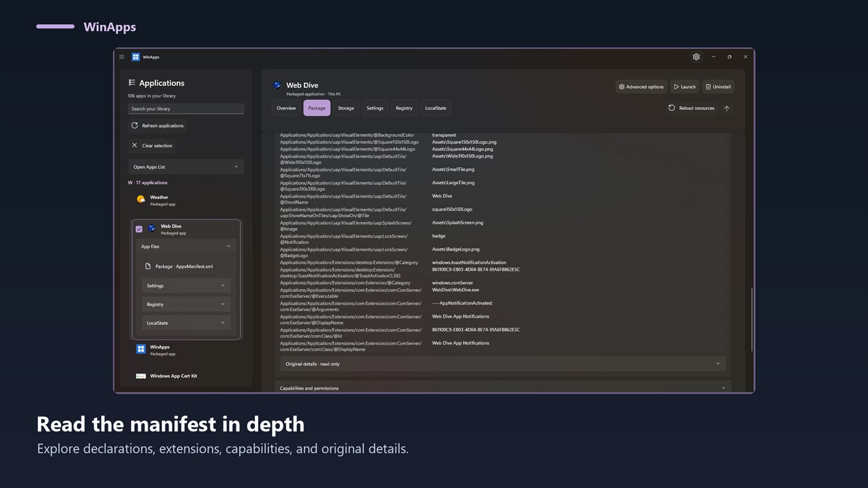Expand the LocalState group under Web Dive
Screen dimensions: 868x488
(186, 322)
